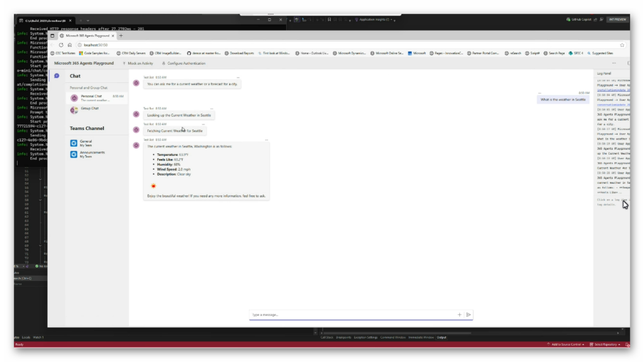644x362 pixels.
Task: Select General channel under Teams Channel
Action: [x=97, y=143]
